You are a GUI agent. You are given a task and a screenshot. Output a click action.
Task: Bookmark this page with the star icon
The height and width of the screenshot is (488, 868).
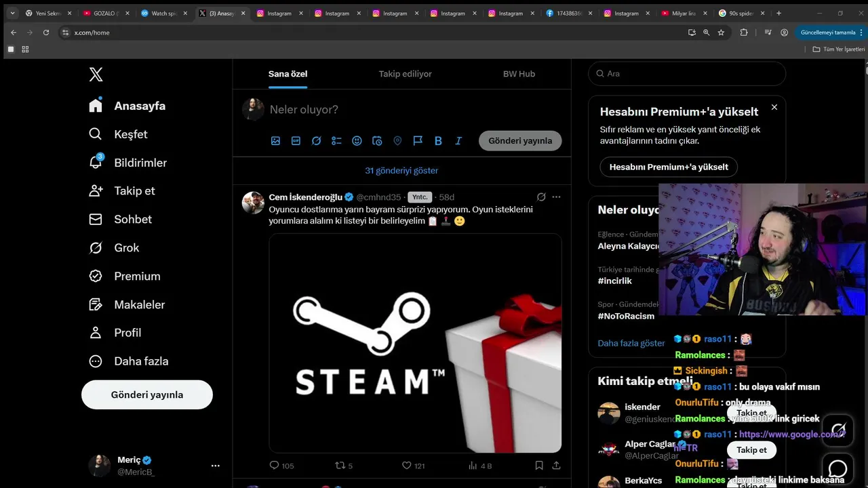pos(721,33)
